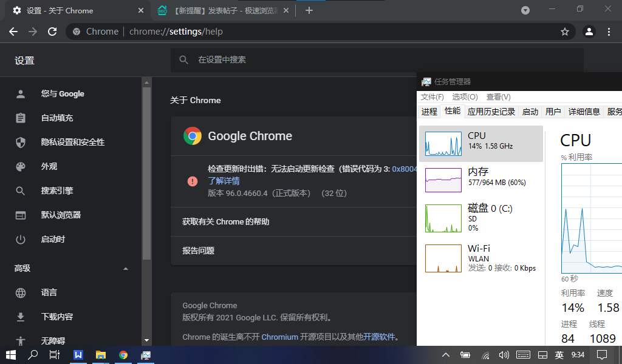Open the 了解详情 link
Image resolution: width=622 pixels, height=364 pixels.
click(224, 181)
